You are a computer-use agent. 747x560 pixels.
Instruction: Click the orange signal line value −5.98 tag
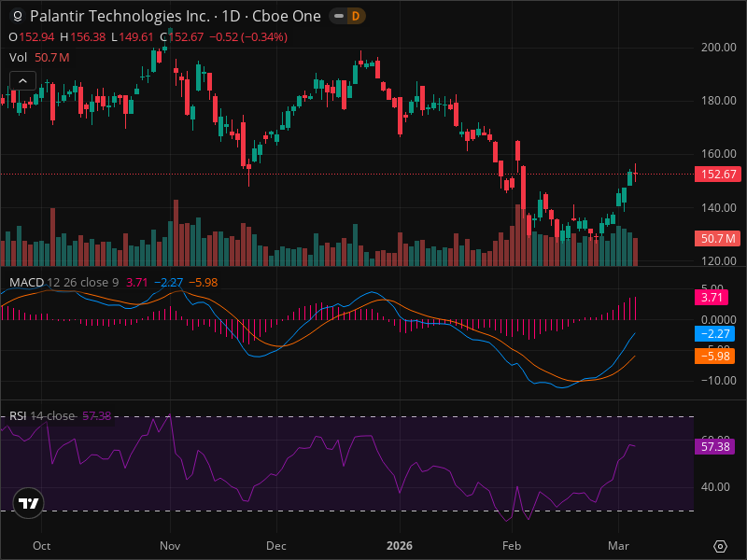[714, 356]
